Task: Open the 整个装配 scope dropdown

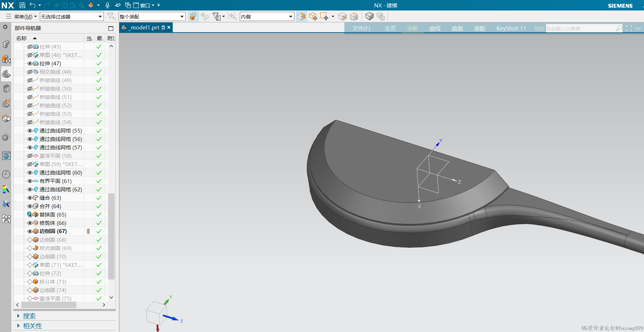Action: (152, 16)
